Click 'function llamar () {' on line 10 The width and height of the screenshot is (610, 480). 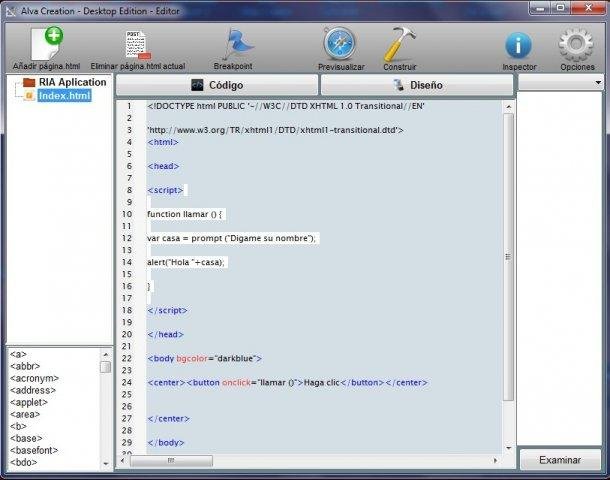click(185, 214)
